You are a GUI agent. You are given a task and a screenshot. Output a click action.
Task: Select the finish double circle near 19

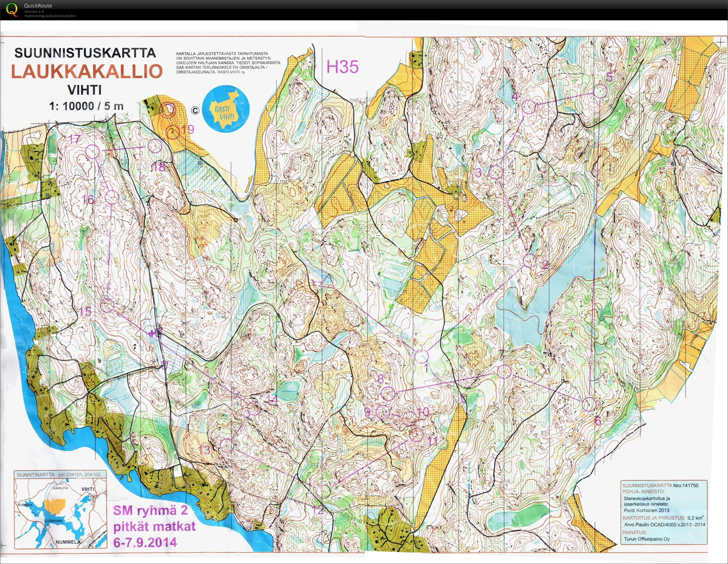point(168,110)
